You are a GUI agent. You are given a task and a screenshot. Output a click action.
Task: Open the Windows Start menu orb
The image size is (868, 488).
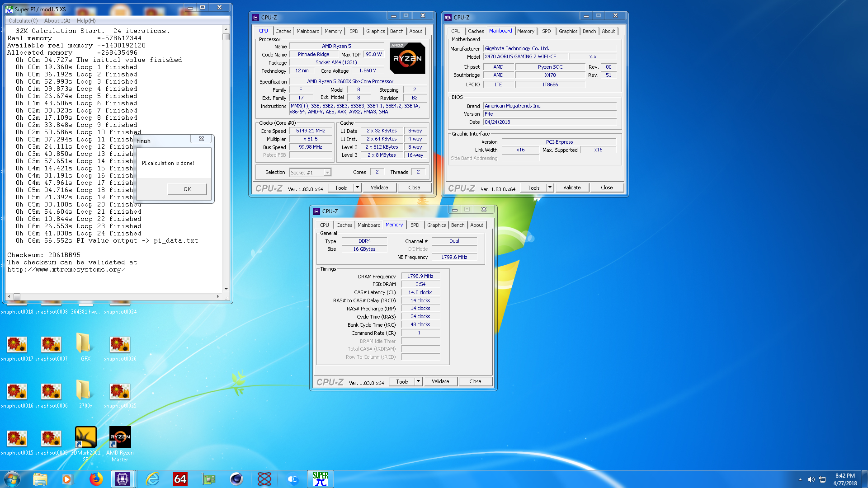click(12, 479)
